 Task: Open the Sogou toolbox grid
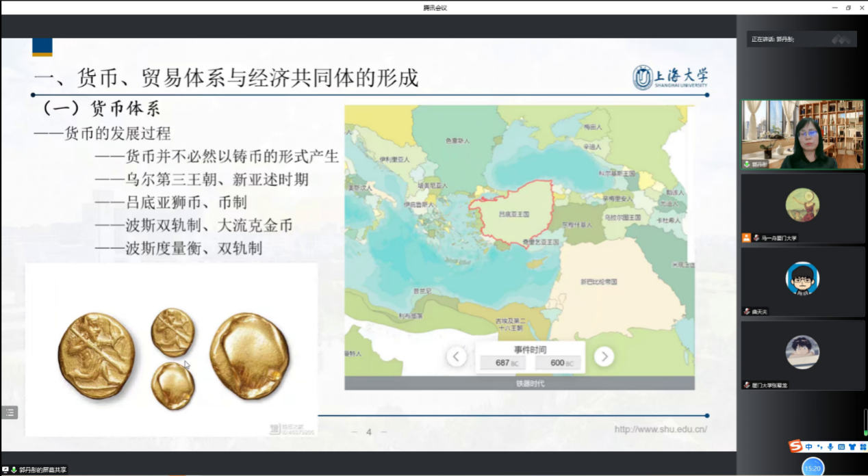tap(863, 447)
